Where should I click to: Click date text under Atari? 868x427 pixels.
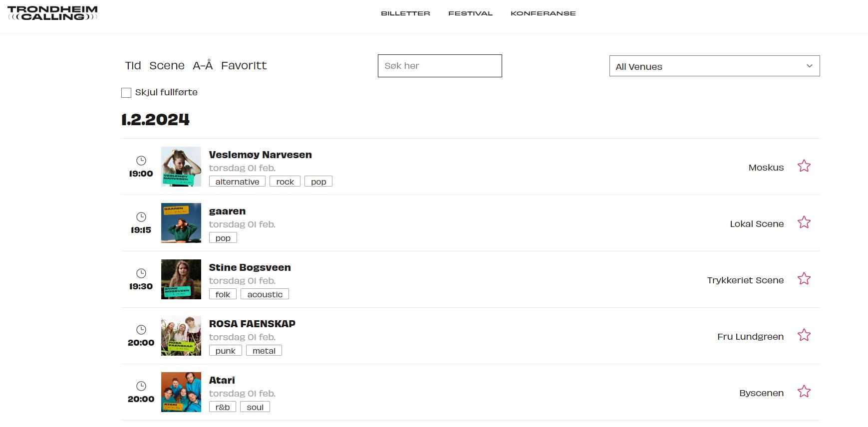(242, 394)
